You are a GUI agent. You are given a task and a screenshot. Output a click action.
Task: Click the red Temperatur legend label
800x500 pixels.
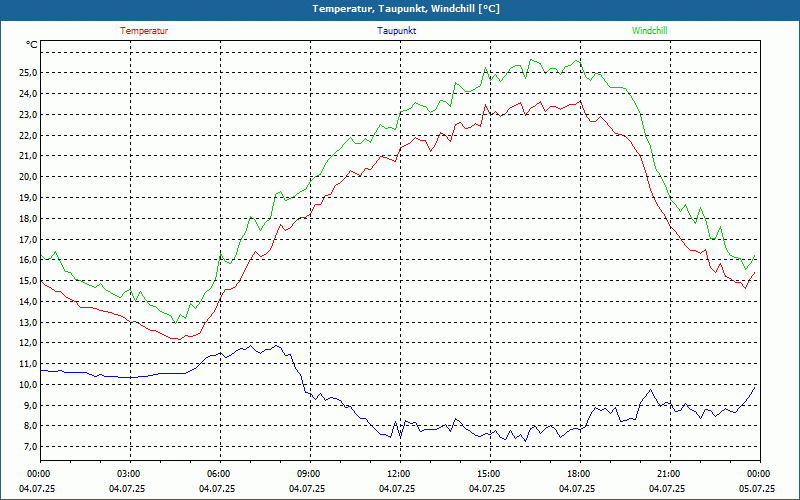[144, 31]
